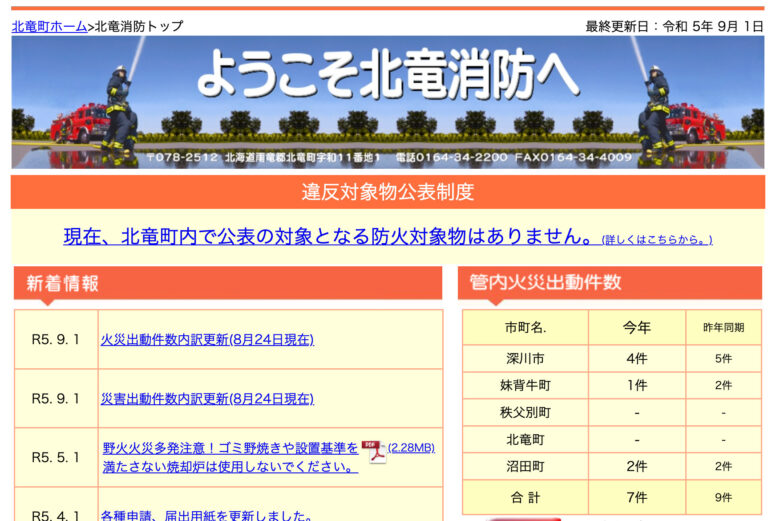Click the (2.28MB) file size link
This screenshot has width=768, height=521.
pyautogui.click(x=411, y=448)
